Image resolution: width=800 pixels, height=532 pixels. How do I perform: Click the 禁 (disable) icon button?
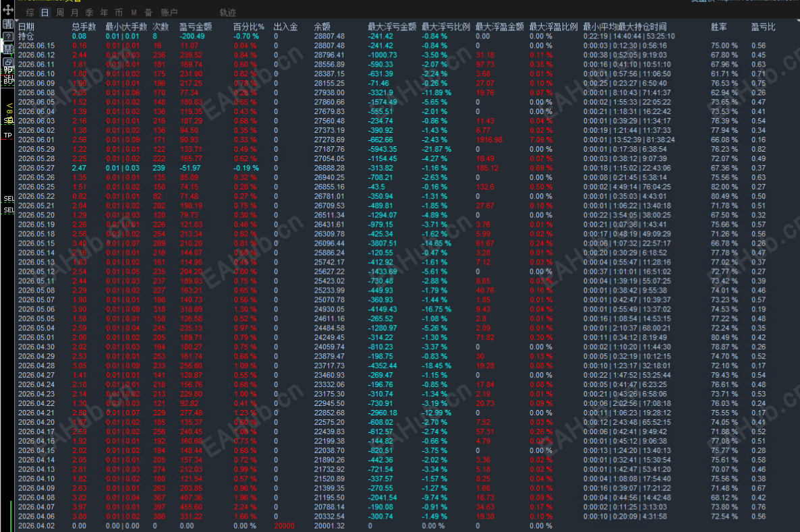coord(8,49)
